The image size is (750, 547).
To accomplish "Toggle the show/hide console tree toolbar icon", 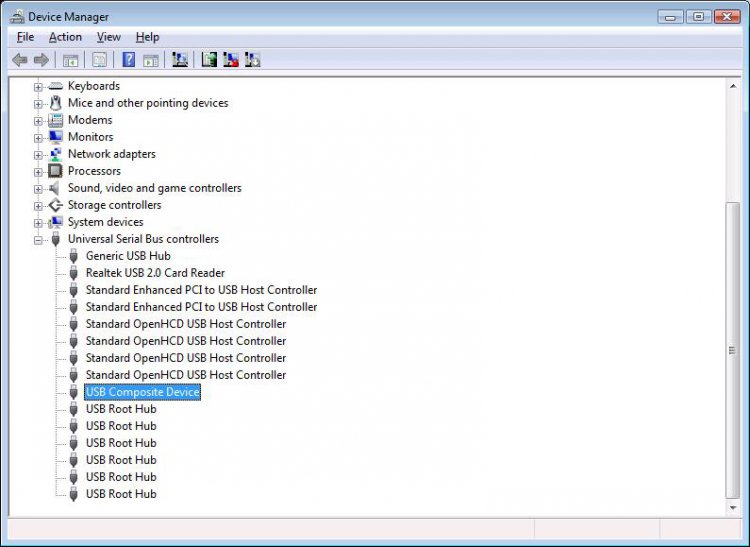I will click(71, 60).
